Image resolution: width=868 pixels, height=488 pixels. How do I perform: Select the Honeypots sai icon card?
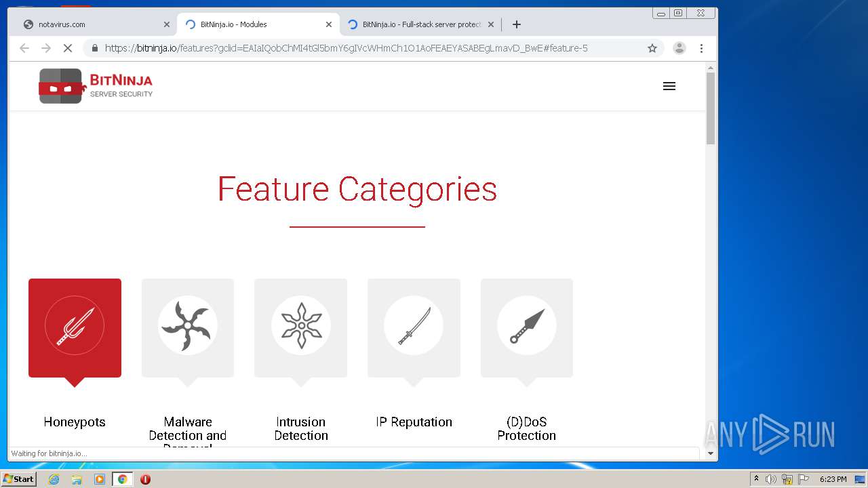(x=75, y=328)
